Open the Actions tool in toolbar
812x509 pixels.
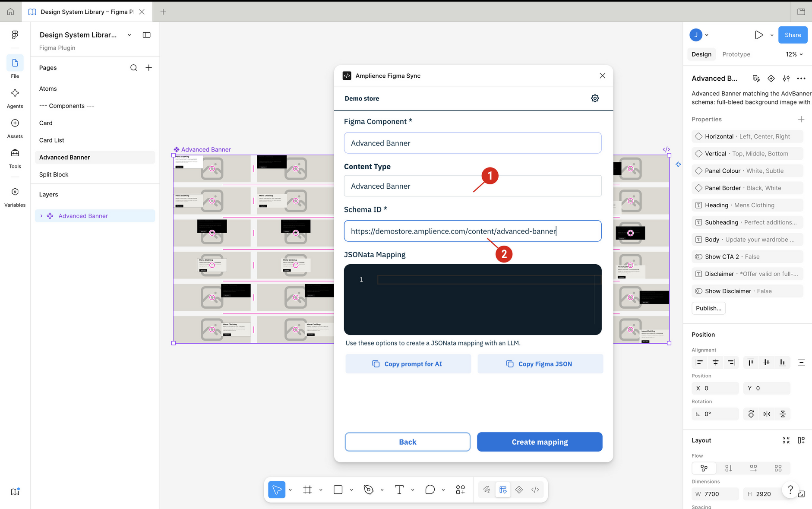click(461, 490)
